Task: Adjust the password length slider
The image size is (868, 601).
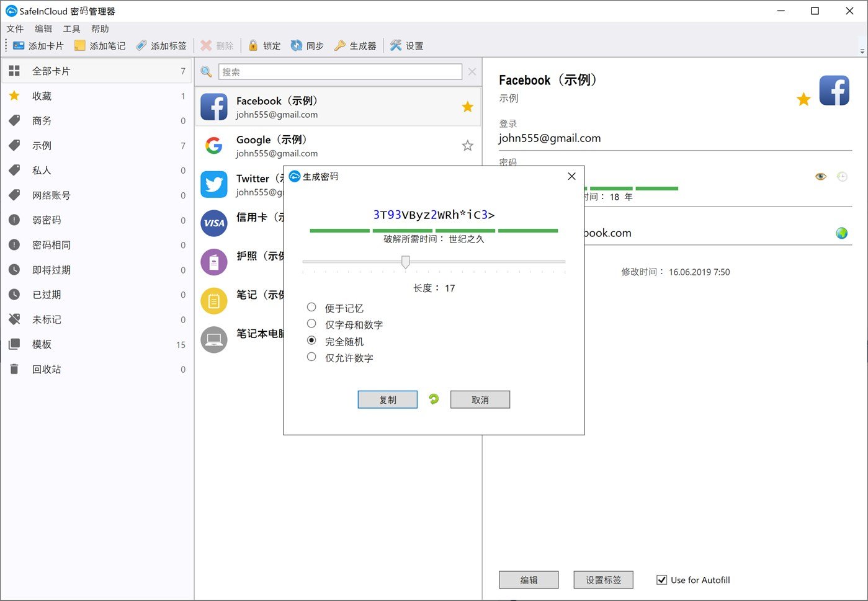Action: [406, 262]
